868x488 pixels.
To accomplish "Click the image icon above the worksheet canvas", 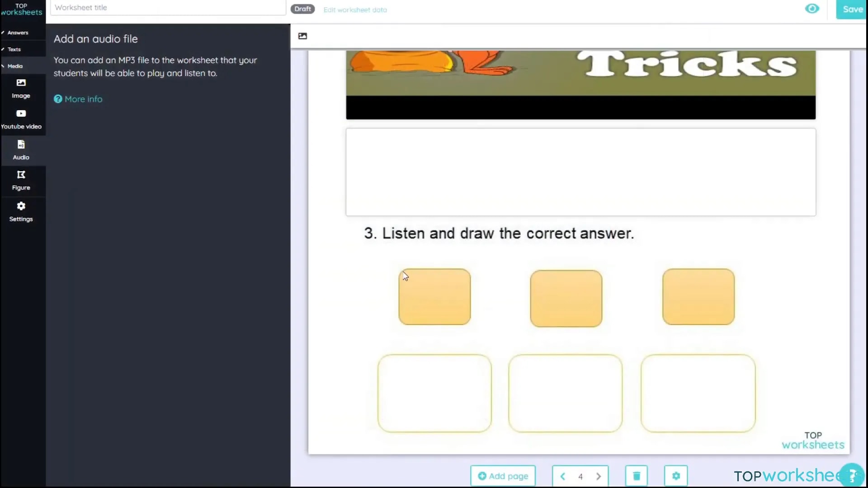I will [302, 36].
